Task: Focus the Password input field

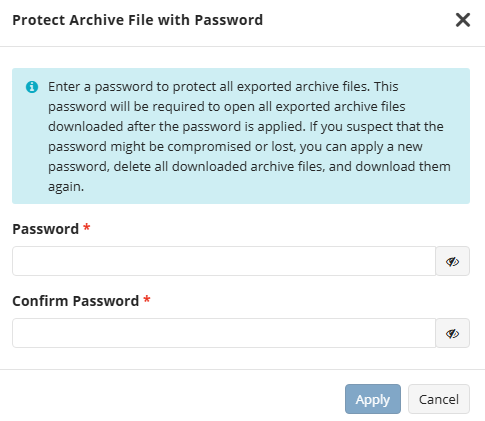Action: pos(224,261)
